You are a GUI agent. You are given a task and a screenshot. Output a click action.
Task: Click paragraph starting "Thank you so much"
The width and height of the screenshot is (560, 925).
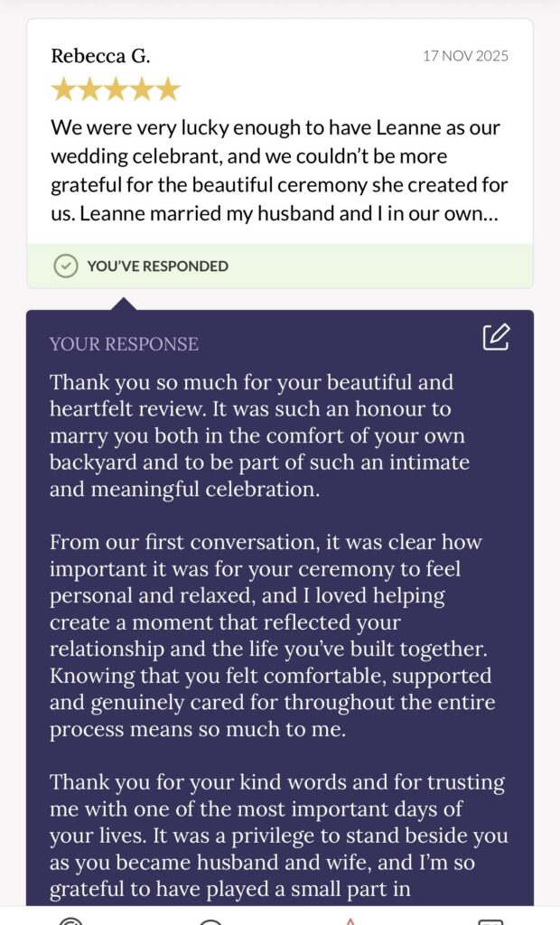[259, 435]
